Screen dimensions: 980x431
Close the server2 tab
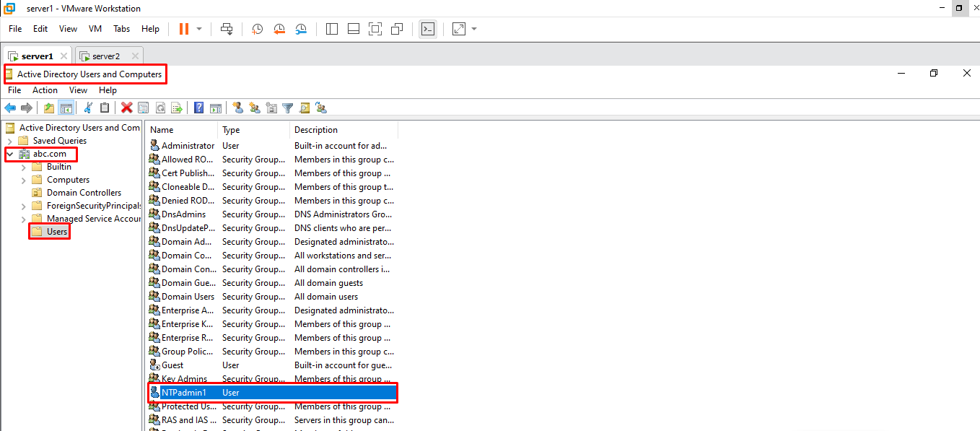click(135, 56)
